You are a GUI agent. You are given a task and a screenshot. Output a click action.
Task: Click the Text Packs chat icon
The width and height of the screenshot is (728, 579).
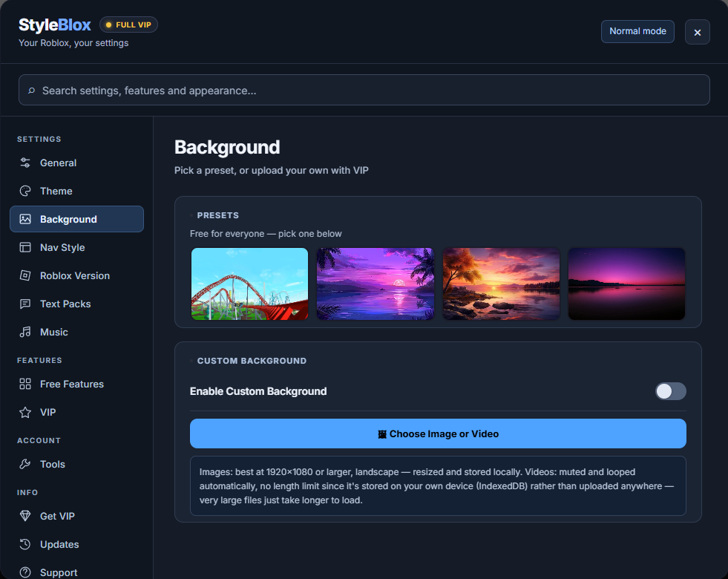[25, 304]
